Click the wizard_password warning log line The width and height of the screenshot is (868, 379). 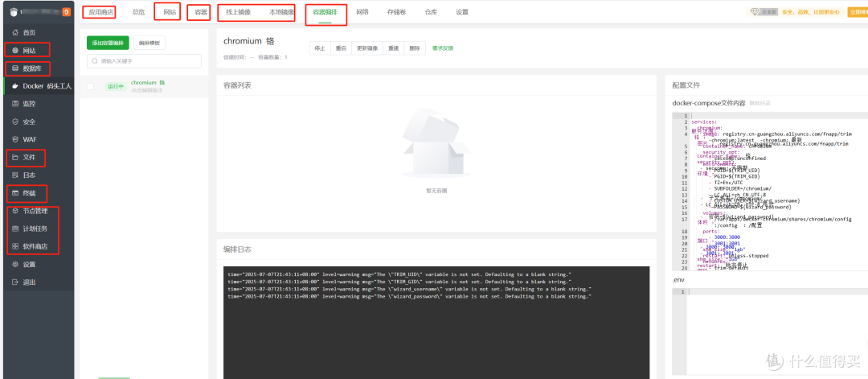(410, 296)
